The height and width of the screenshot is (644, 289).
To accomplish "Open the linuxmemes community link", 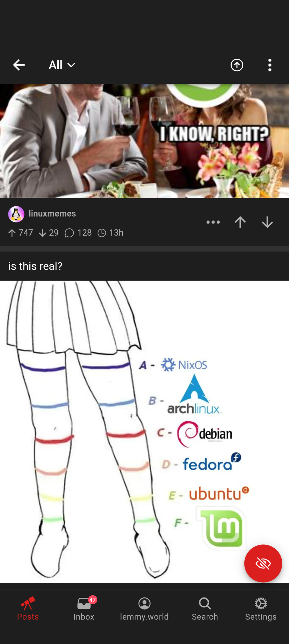I will pyautogui.click(x=52, y=213).
